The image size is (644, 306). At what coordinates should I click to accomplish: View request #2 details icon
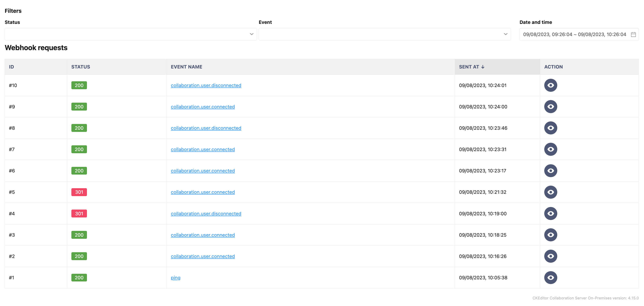click(x=550, y=256)
